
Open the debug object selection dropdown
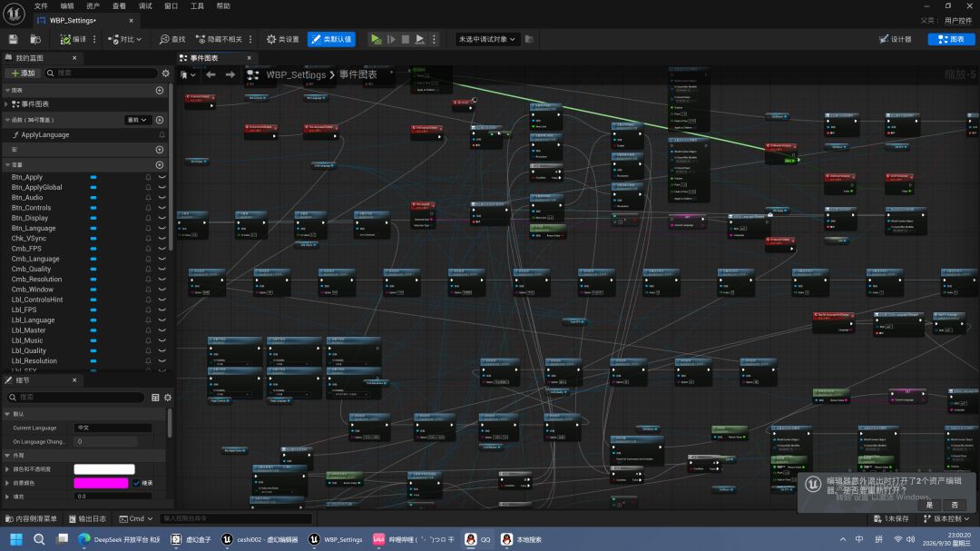coord(487,39)
